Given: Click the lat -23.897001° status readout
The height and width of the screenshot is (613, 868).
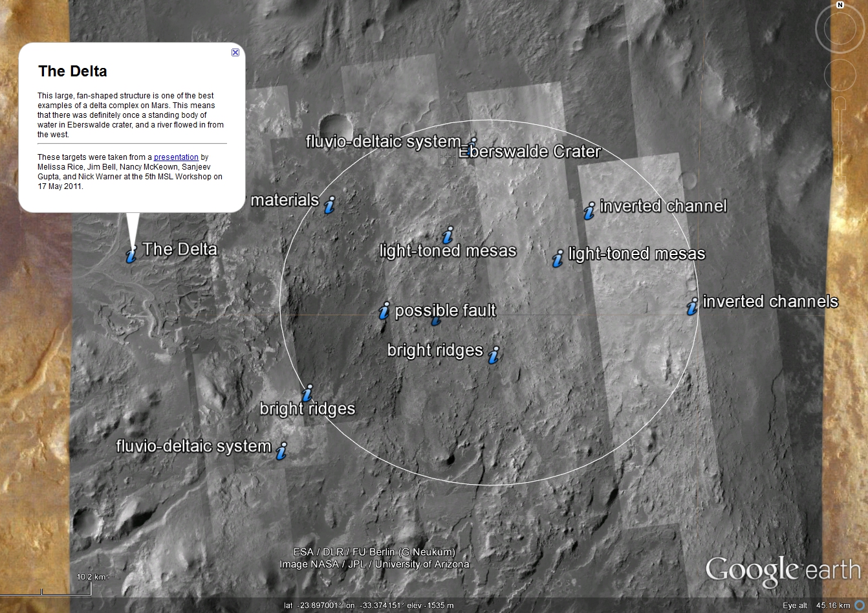Looking at the screenshot, I should click(x=312, y=606).
